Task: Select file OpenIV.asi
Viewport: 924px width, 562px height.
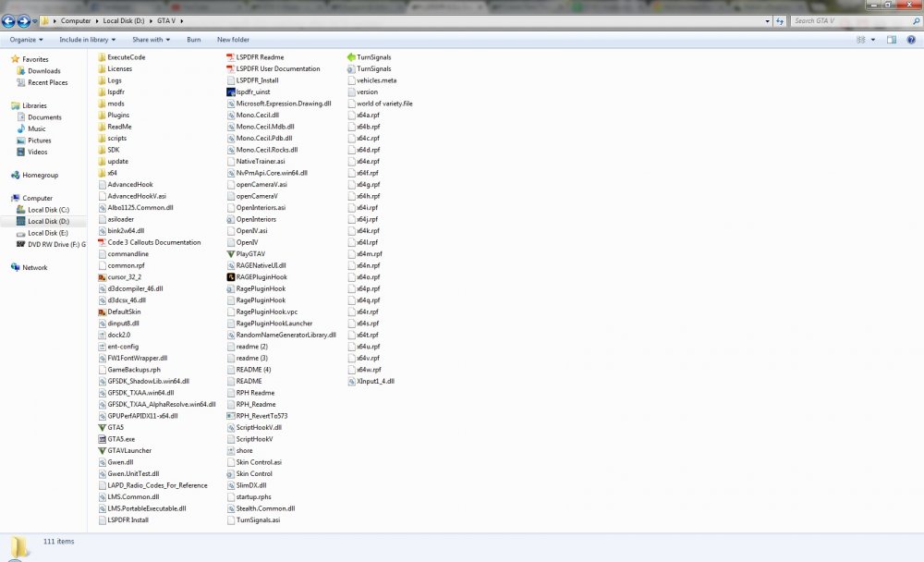Action: coord(248,230)
